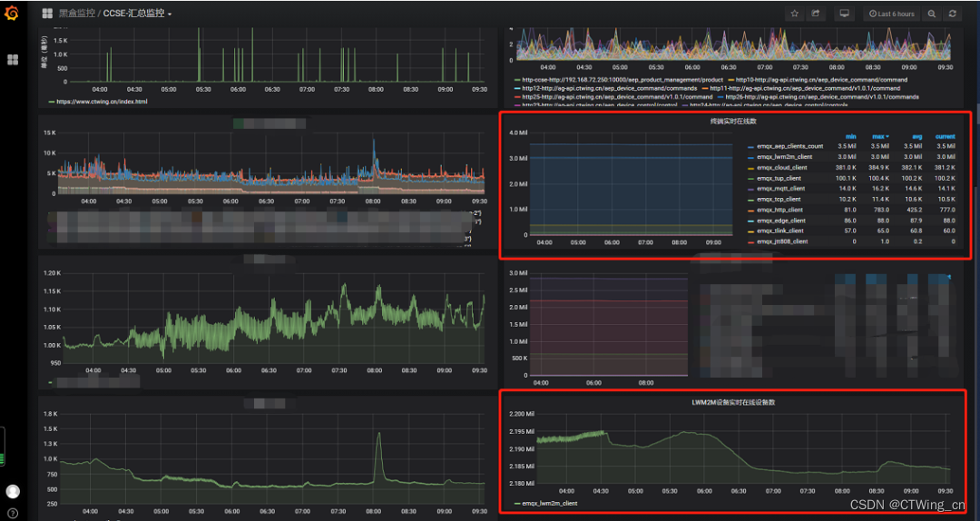Refresh the dashboard with the refresh icon
980x521 pixels.
pyautogui.click(x=952, y=14)
